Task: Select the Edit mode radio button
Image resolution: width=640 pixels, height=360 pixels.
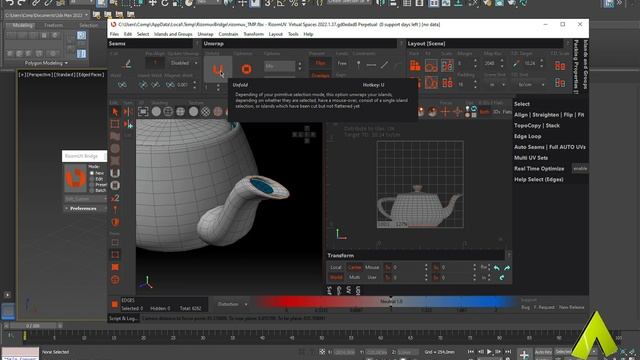Action: [91, 179]
